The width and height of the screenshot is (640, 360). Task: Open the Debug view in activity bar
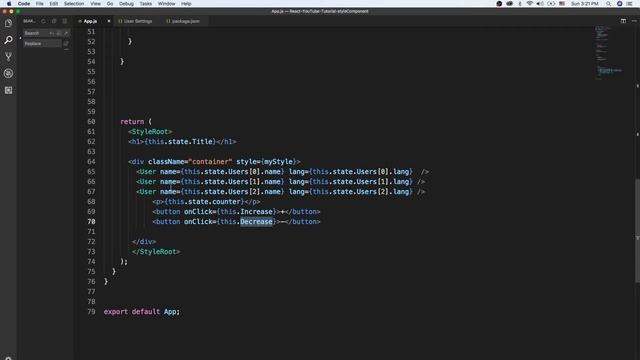click(x=8, y=73)
